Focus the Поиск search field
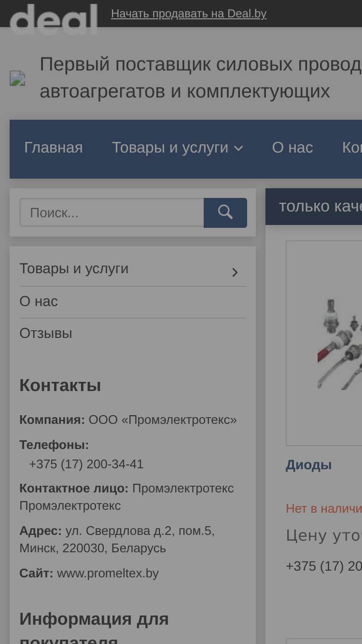 pyautogui.click(x=111, y=212)
